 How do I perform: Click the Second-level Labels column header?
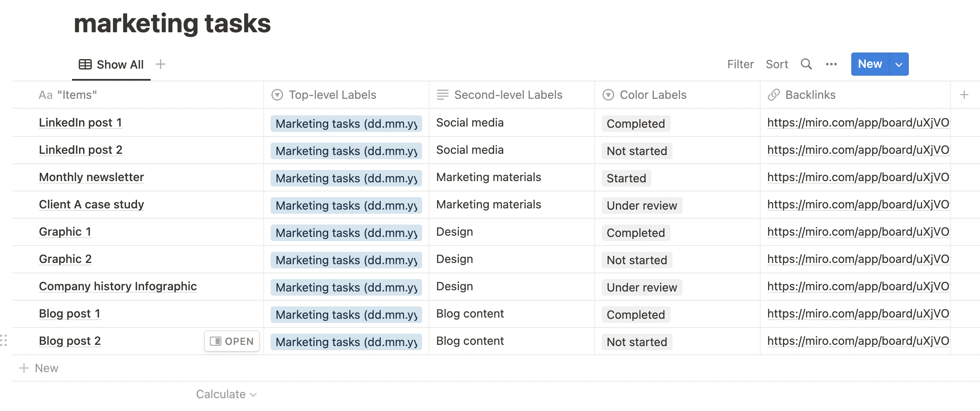[x=508, y=95]
